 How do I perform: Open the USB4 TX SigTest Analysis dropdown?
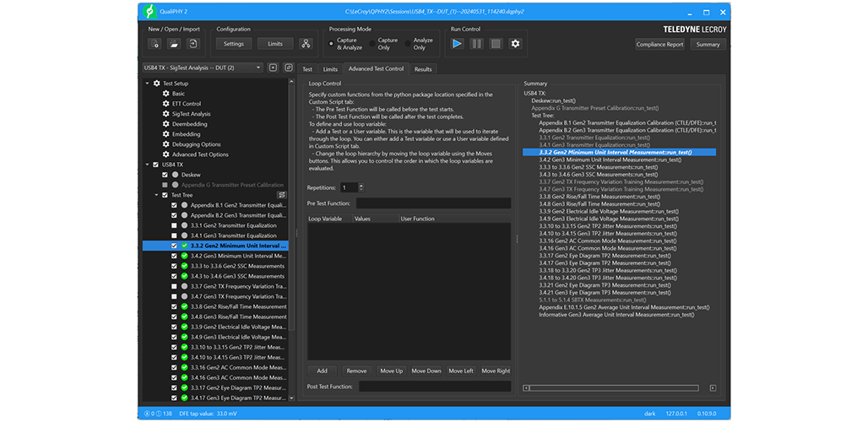point(202,68)
